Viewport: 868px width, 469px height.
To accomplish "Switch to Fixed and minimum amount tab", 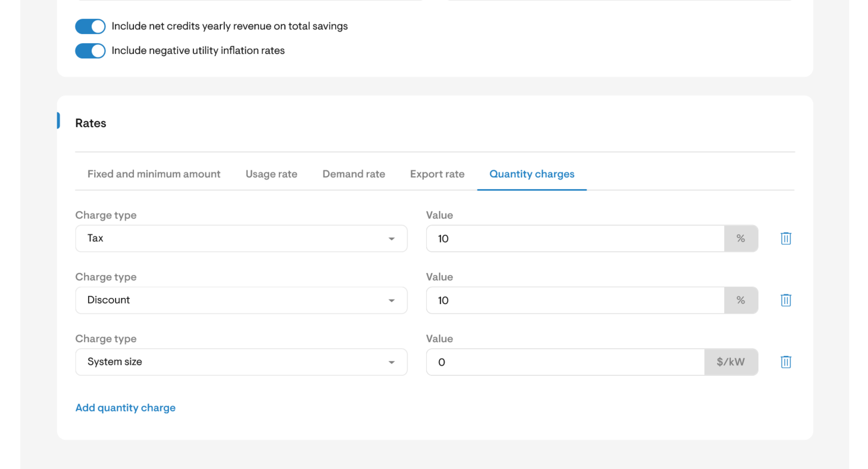I will tap(154, 174).
